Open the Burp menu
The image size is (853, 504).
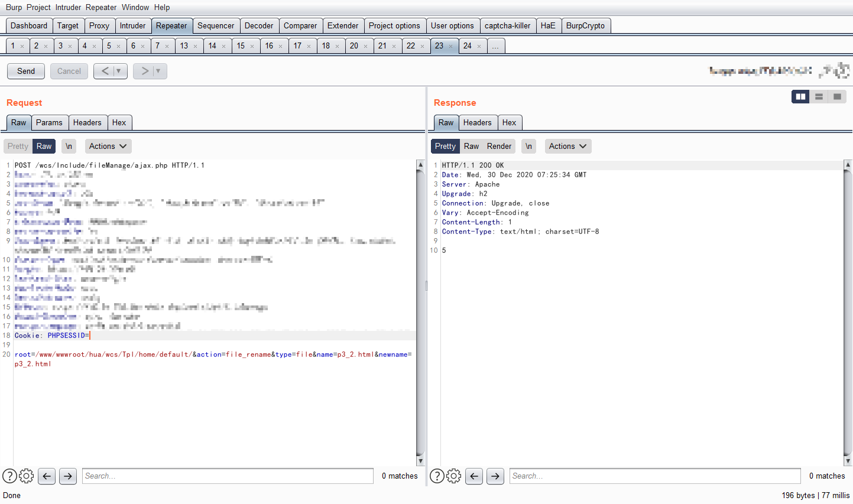point(14,7)
